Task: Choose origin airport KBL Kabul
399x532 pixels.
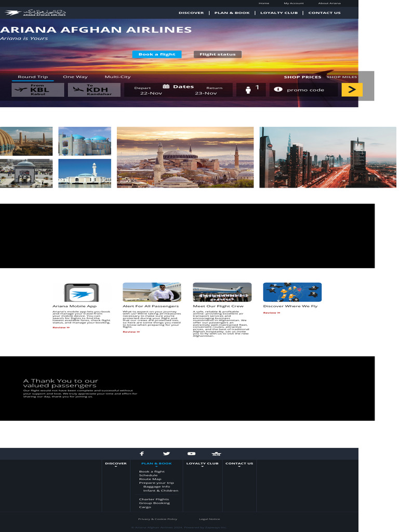Action: 37,90
